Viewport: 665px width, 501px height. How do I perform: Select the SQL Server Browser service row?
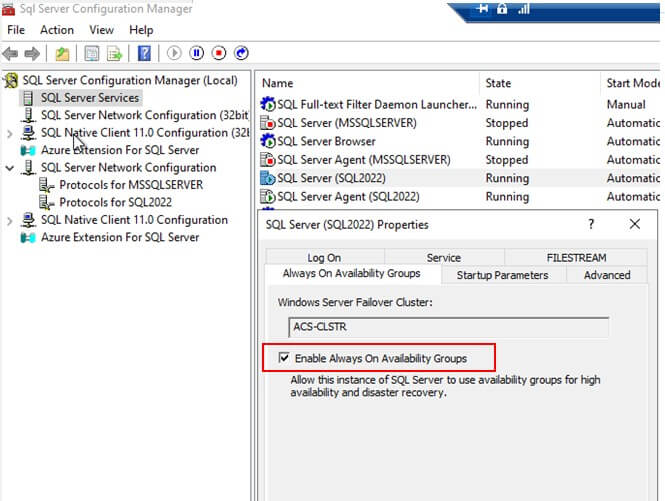pos(459,141)
